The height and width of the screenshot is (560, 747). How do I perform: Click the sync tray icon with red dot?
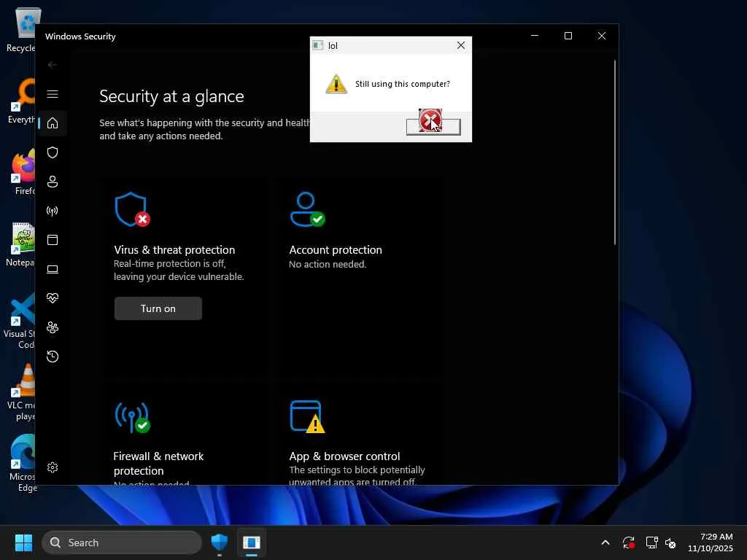point(628,542)
